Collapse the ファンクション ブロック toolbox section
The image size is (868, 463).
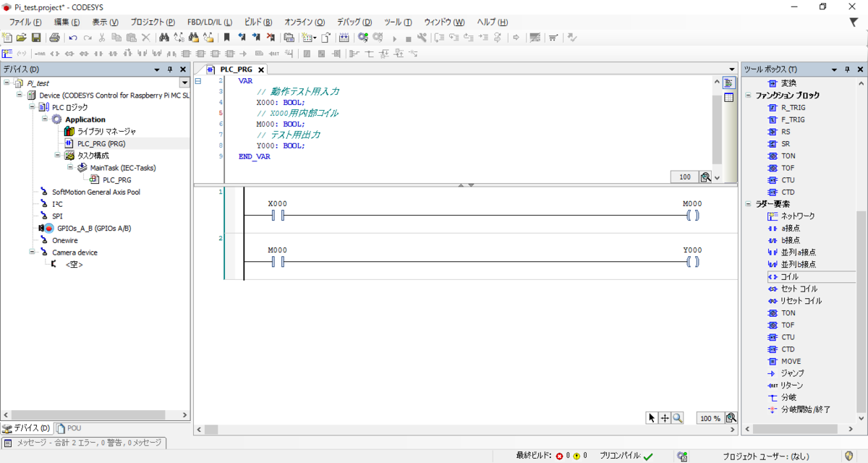tap(749, 95)
